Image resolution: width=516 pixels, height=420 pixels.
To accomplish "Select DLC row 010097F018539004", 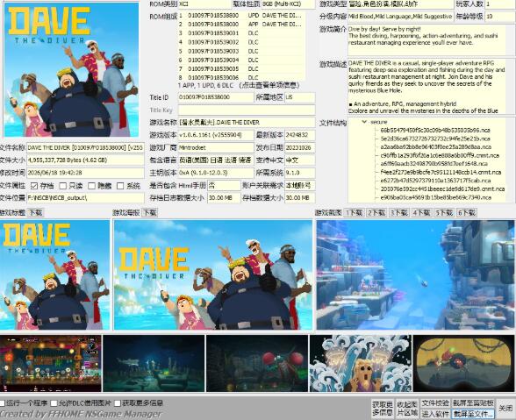I will point(241,61).
